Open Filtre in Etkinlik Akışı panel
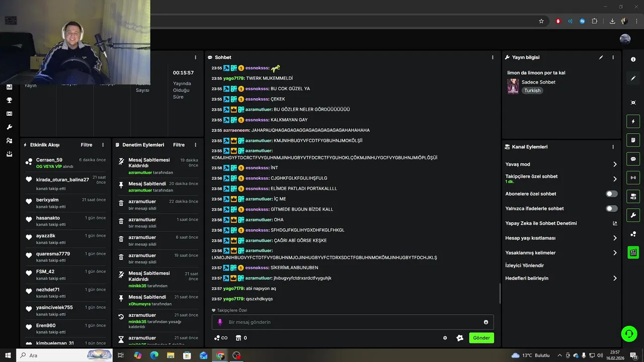 [x=87, y=145]
